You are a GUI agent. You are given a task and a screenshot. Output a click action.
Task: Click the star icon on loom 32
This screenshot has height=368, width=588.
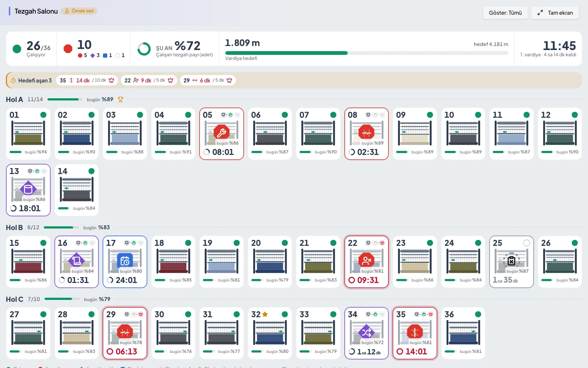point(265,314)
